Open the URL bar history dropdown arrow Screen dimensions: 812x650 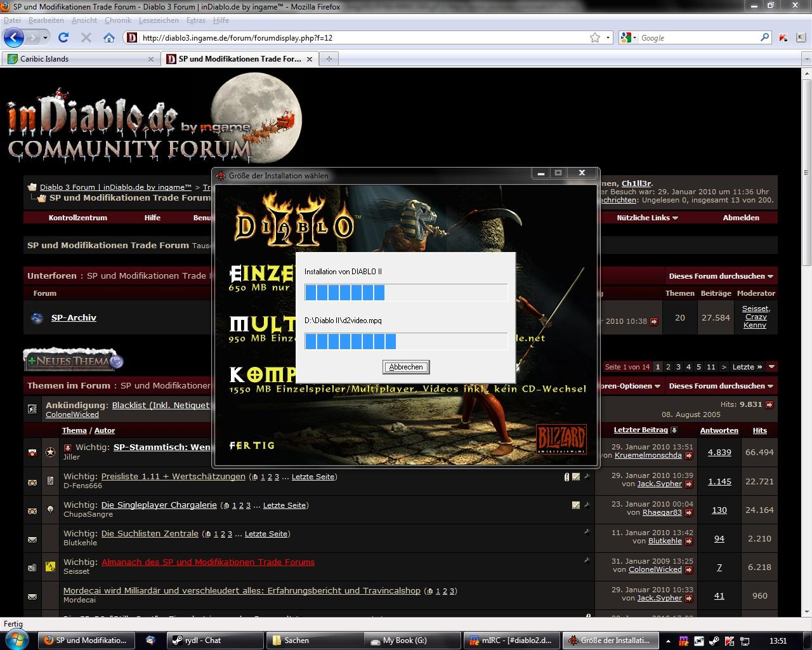pyautogui.click(x=608, y=37)
